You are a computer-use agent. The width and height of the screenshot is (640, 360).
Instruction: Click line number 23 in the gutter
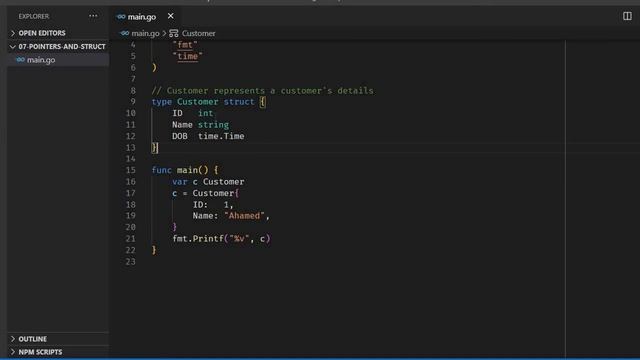pos(131,261)
